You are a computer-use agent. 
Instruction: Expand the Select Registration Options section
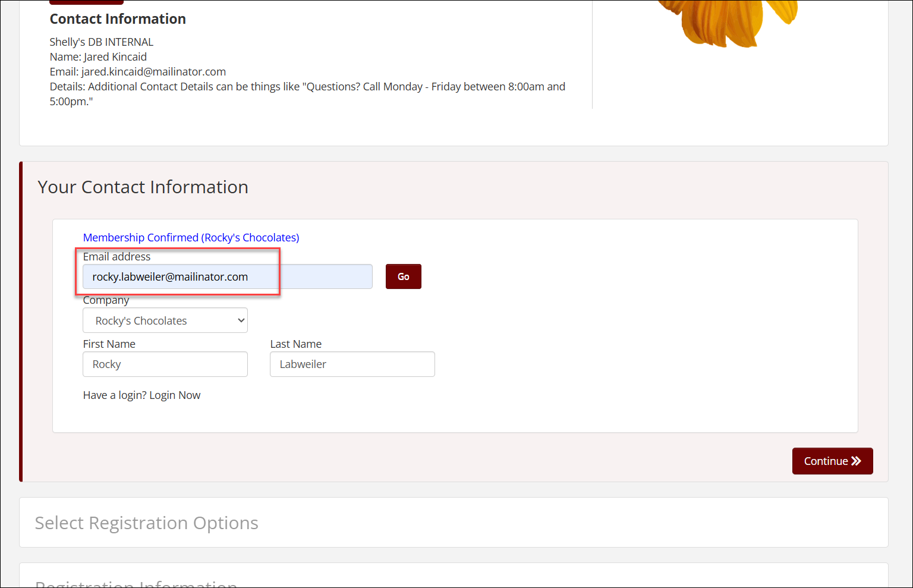pos(146,523)
